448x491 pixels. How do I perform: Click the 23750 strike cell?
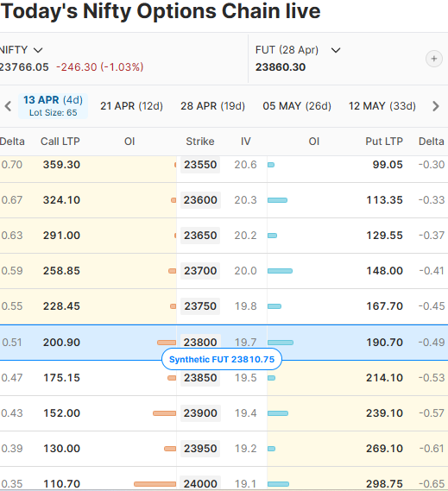[x=200, y=306]
